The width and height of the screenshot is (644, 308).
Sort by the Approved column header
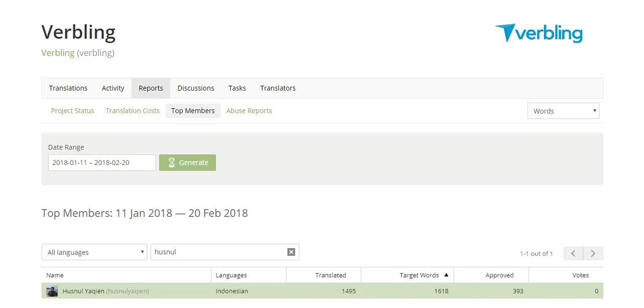[491, 275]
